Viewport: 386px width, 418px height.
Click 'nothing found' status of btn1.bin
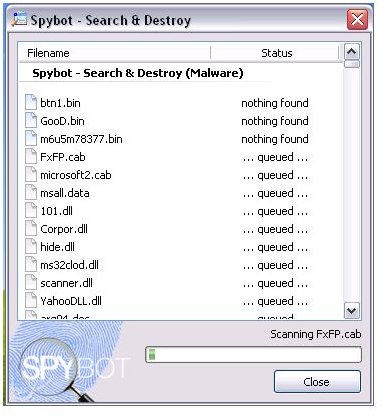coord(275,103)
